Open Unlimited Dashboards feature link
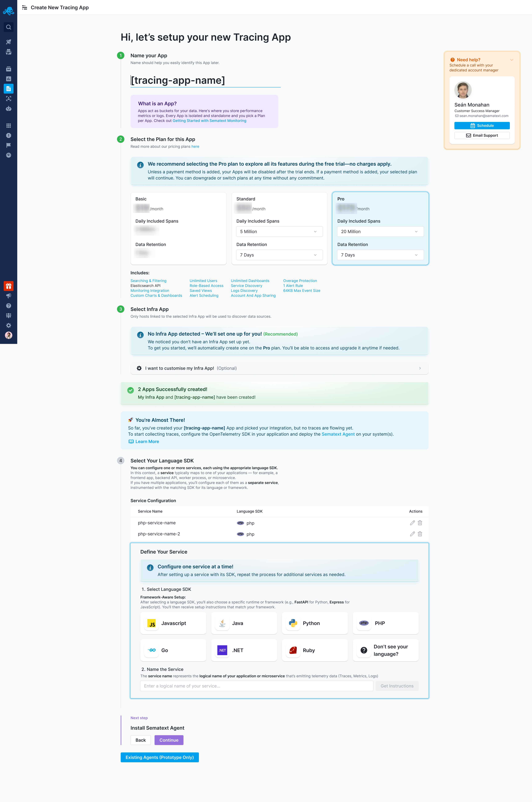The width and height of the screenshot is (532, 802). 250,281
